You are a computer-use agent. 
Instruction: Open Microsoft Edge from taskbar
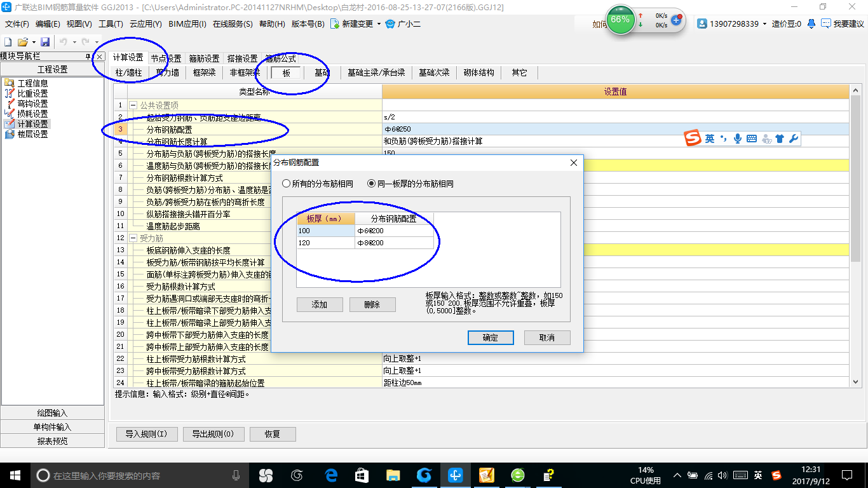click(331, 475)
